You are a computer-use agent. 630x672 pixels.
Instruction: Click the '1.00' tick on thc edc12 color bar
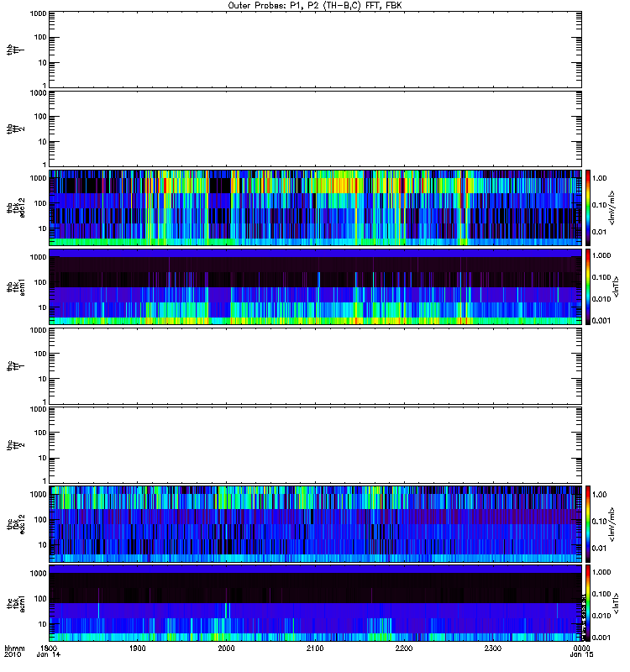pos(599,495)
